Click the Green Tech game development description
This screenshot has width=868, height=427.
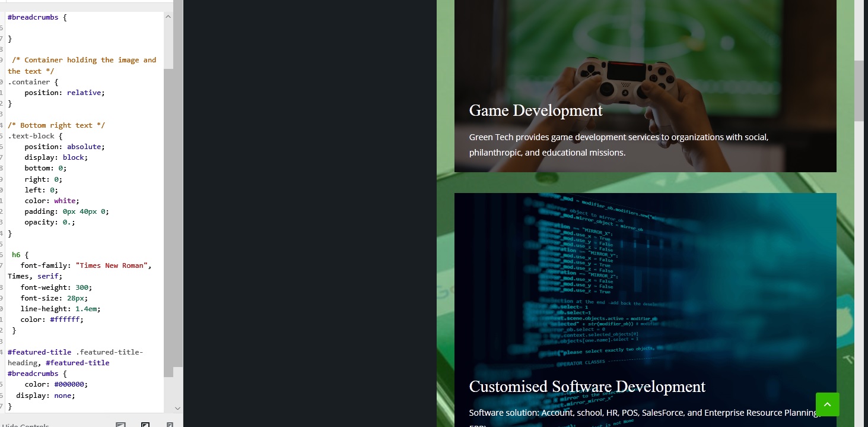619,144
